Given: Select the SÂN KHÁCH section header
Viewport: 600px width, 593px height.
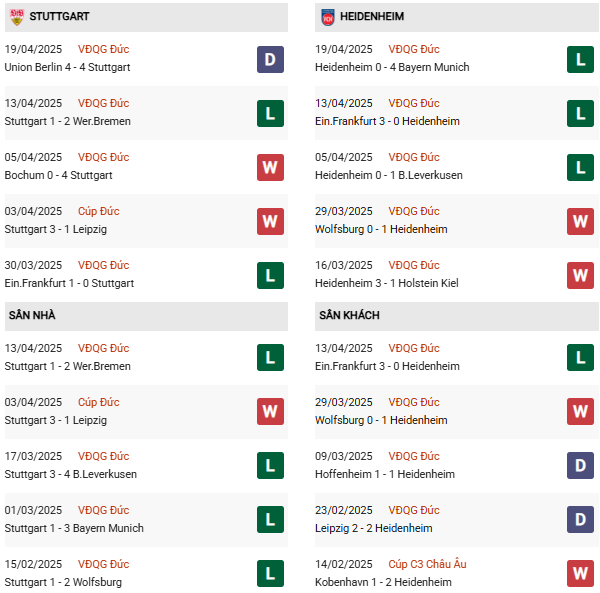Looking at the screenshot, I should coord(349,315).
